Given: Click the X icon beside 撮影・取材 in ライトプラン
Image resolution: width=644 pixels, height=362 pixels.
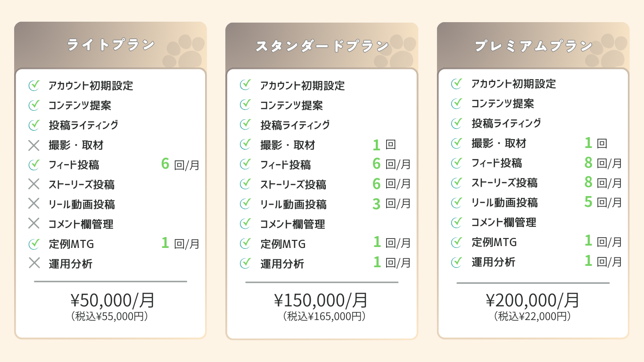Looking at the screenshot, I should click(34, 145).
